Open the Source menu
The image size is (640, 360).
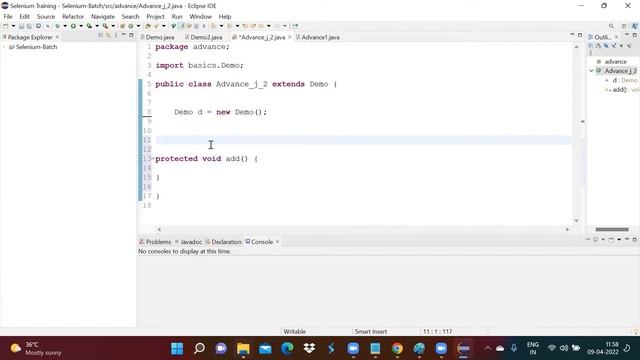click(46, 16)
